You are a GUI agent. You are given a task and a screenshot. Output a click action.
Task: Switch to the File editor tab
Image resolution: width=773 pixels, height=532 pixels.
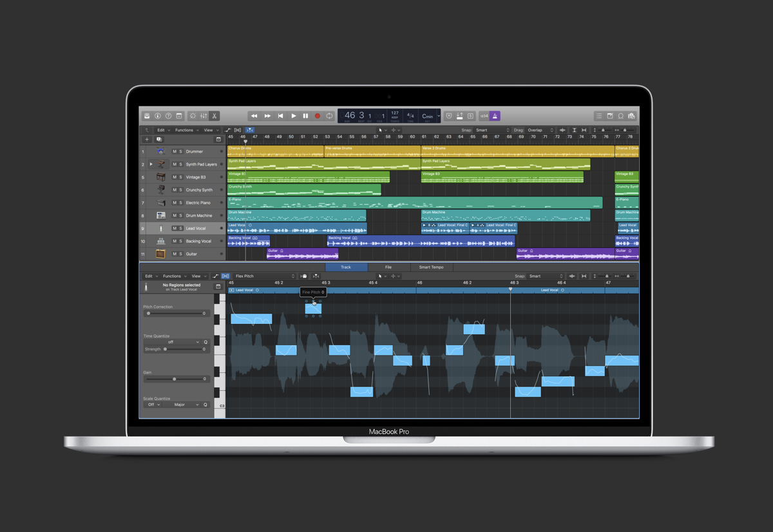(388, 267)
